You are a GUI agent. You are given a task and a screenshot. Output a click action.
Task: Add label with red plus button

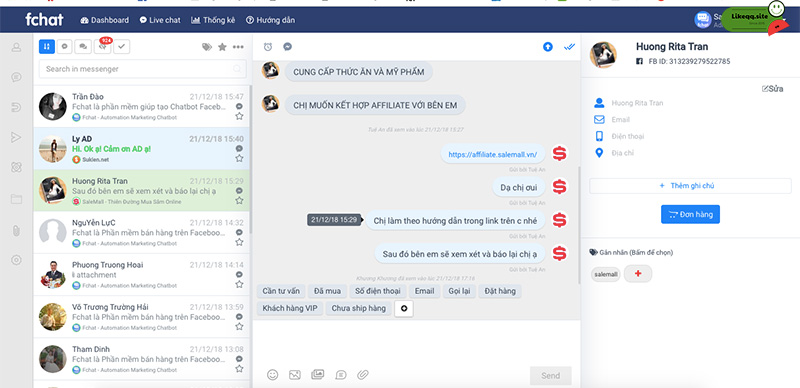tap(638, 274)
